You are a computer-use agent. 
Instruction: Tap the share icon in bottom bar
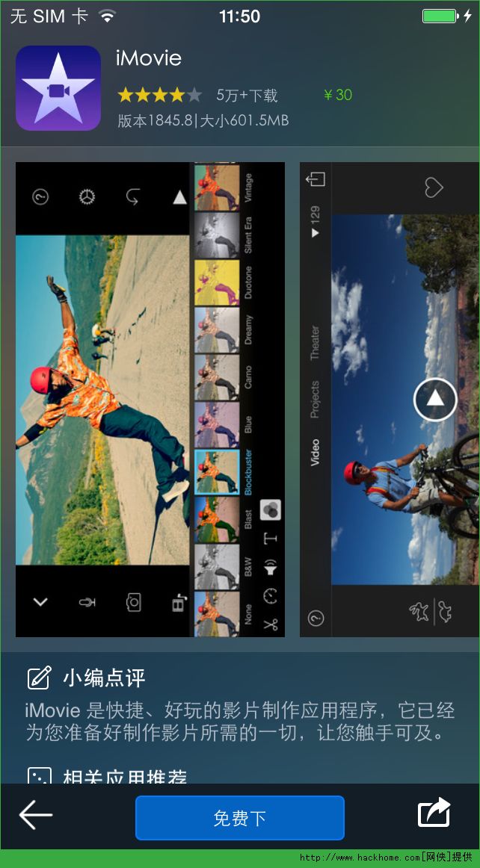pos(434,812)
